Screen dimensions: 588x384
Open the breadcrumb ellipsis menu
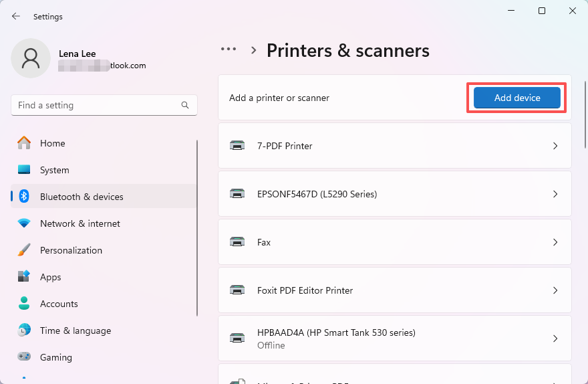(229, 50)
